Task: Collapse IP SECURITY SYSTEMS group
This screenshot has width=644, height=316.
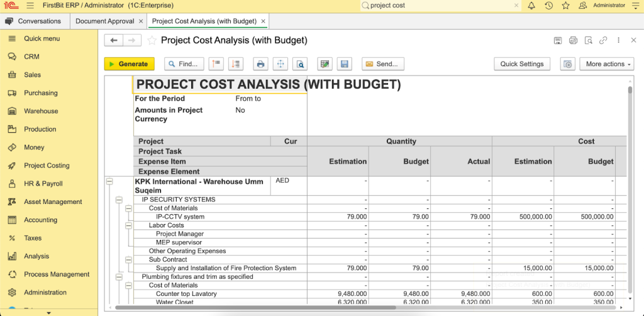Action: (119, 200)
